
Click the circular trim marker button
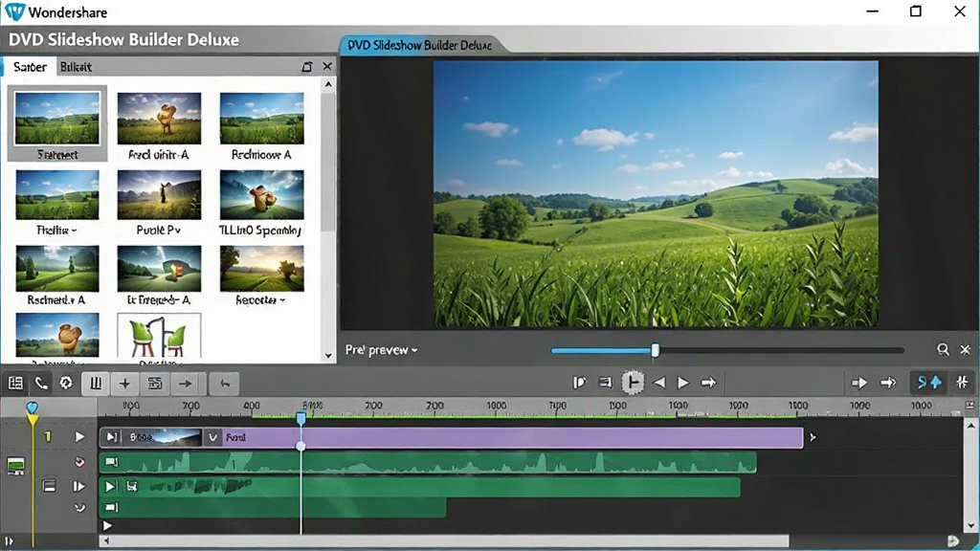tap(633, 383)
